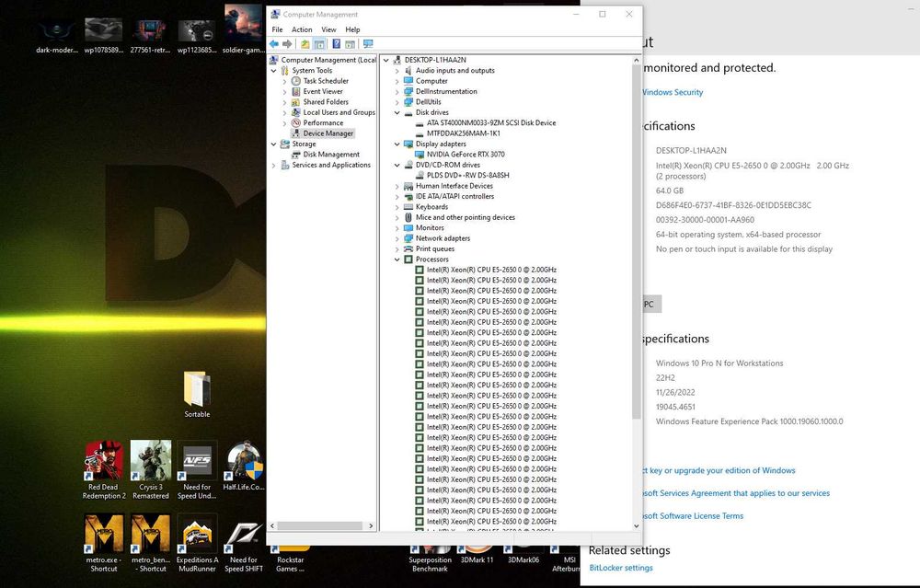Open the Half.Life.Co... desktop shortcut
Screen dimensions: 920x588
(x=244, y=467)
